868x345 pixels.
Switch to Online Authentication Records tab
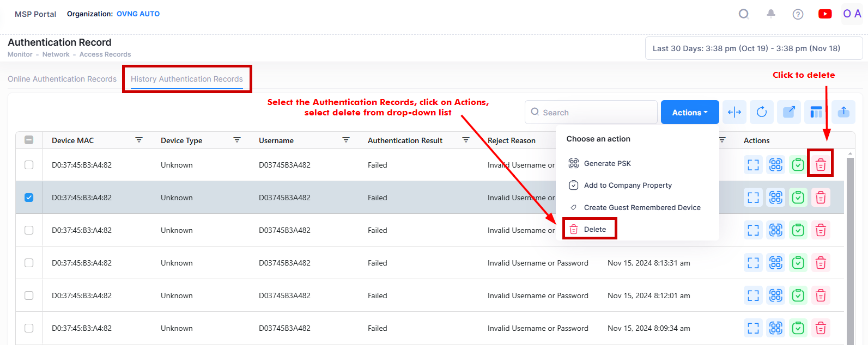[62, 79]
